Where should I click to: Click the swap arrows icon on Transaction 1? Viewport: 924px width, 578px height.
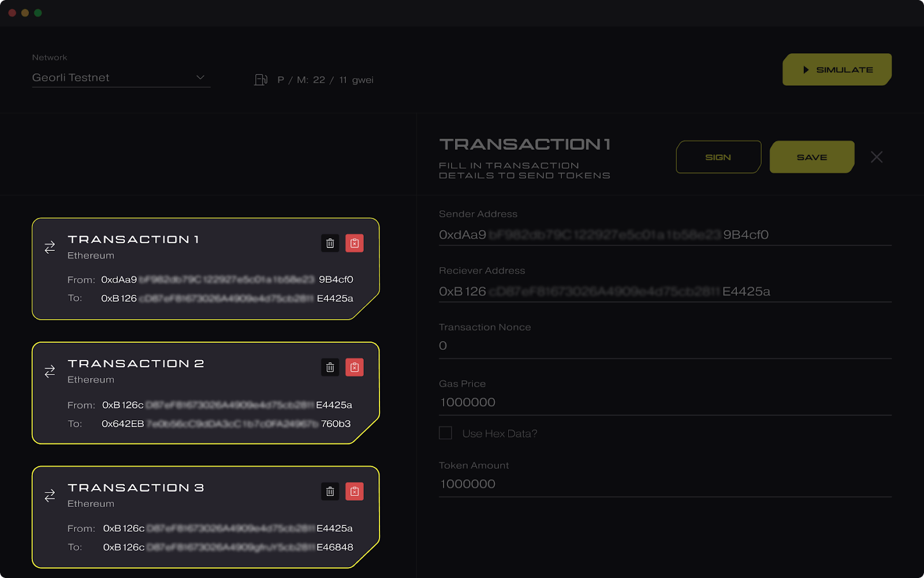click(50, 247)
